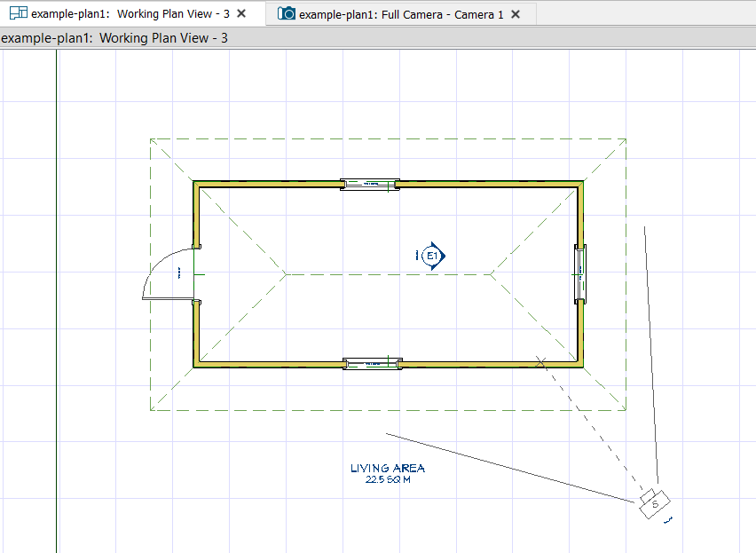Close the Full Camera - Camera 1 tab
The height and width of the screenshot is (553, 756).
pos(516,14)
